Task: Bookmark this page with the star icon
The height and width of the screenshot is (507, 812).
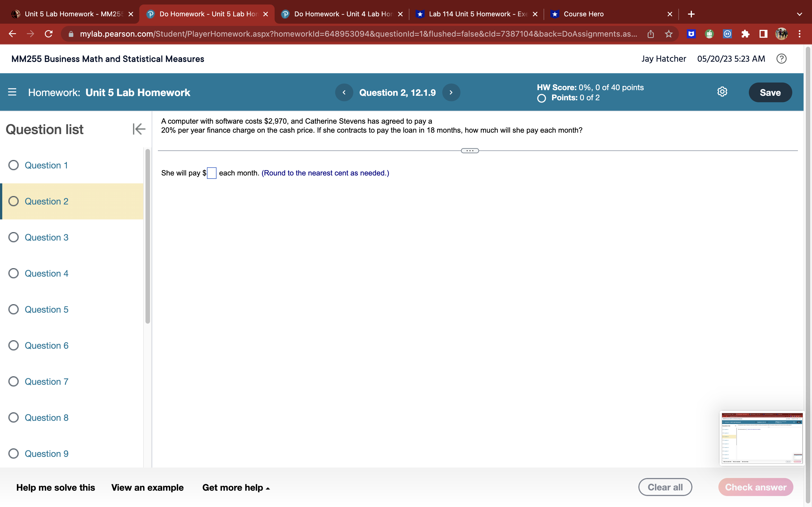Action: point(669,34)
